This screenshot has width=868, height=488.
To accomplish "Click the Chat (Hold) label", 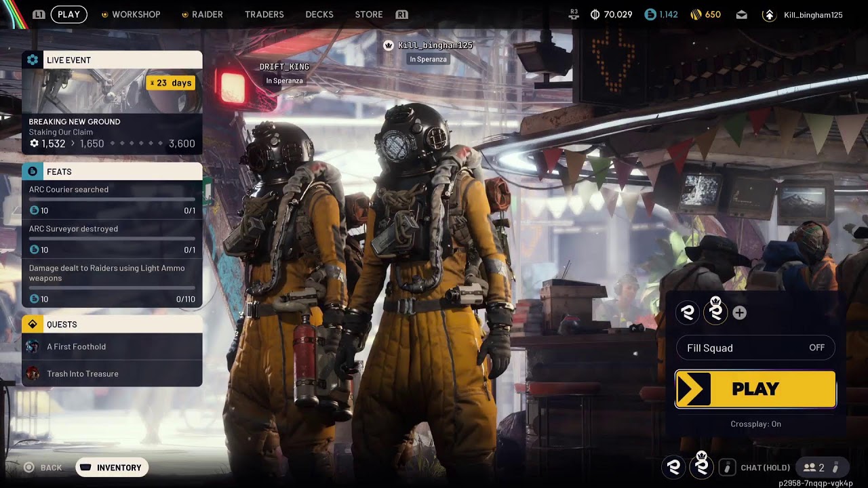I will [x=766, y=468].
